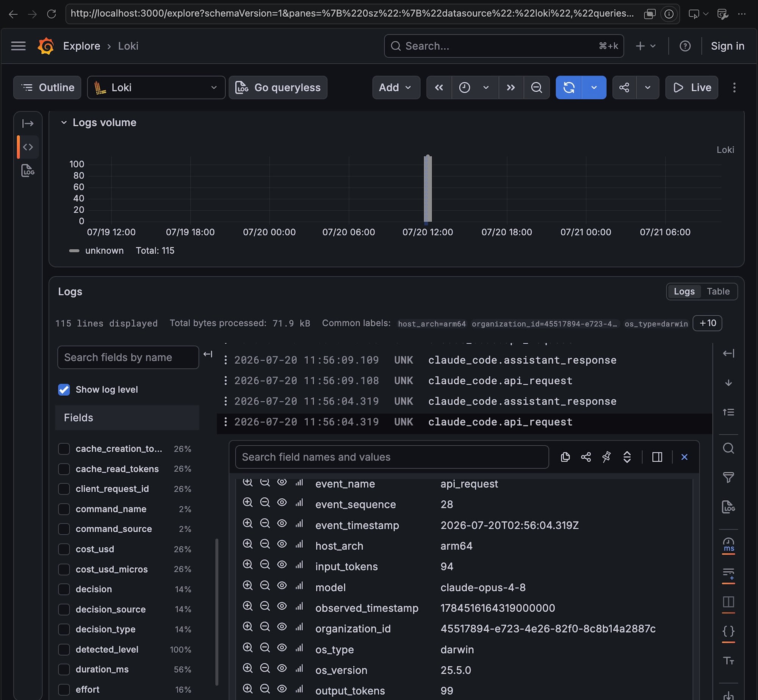Screen dimensions: 758x700
Task: Uncheck Show log level
Action: coord(64,390)
